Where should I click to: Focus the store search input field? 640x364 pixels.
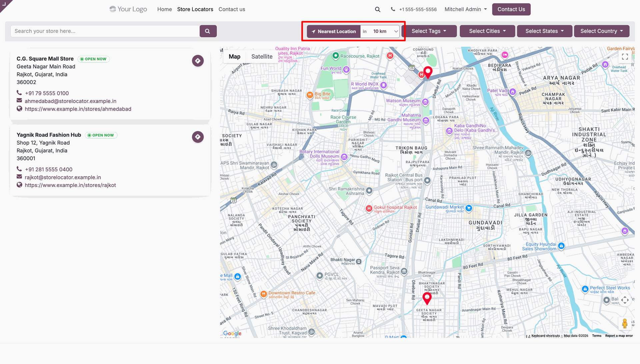(x=105, y=31)
